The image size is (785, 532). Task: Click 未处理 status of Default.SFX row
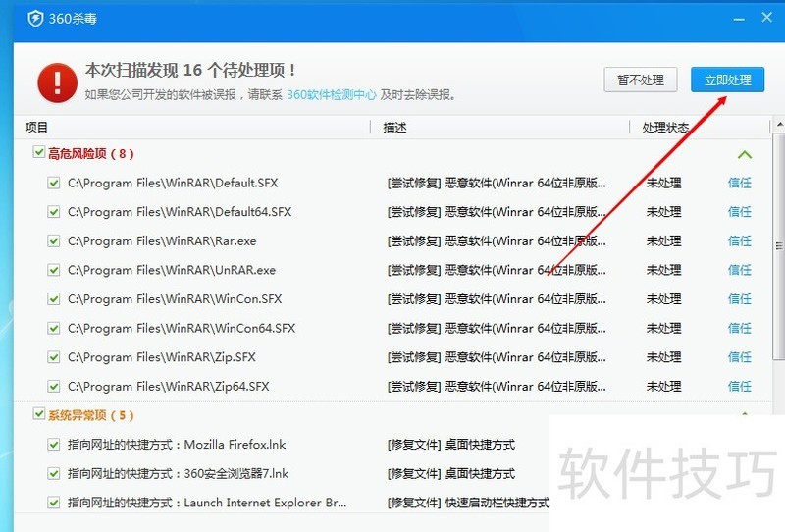(x=663, y=183)
